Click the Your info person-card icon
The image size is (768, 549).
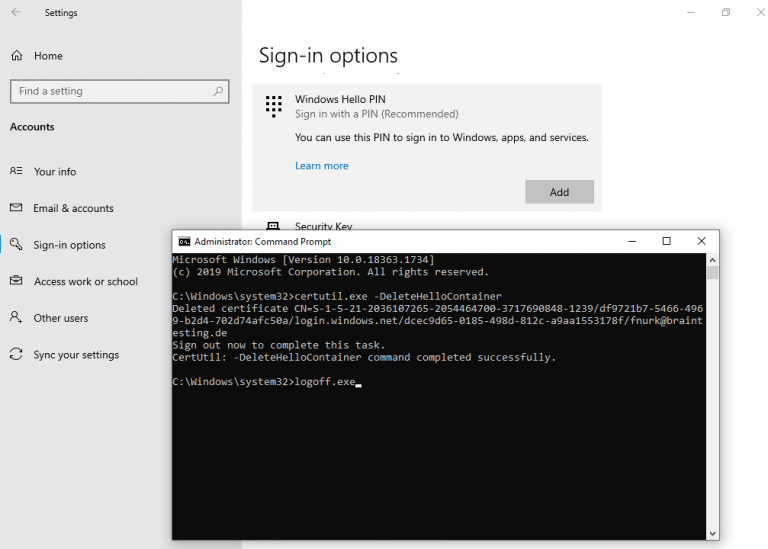click(x=16, y=171)
